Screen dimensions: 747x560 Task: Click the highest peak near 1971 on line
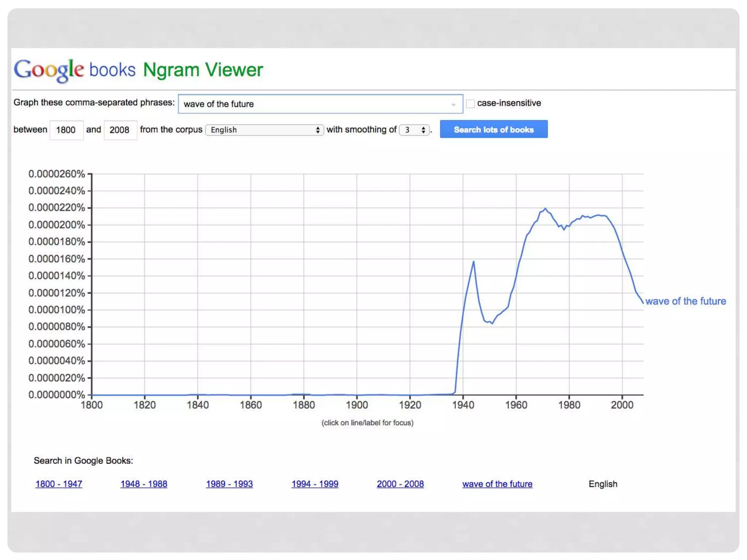tap(545, 209)
